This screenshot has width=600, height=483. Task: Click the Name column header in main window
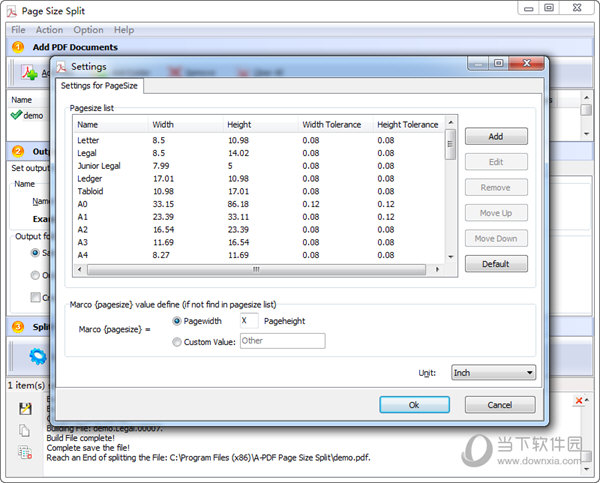[21, 100]
